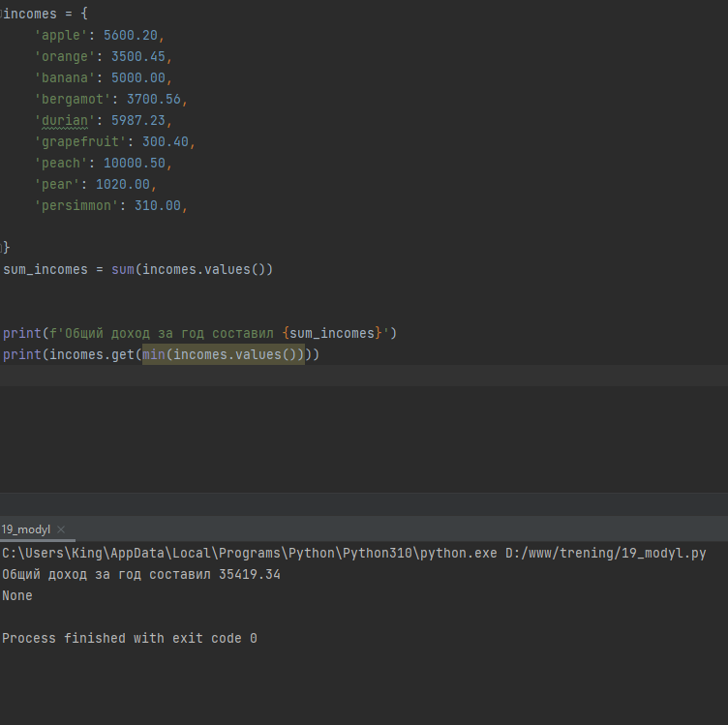The height and width of the screenshot is (725, 728).
Task: Click the highlighted min(incomes.values()) expression
Action: point(224,354)
